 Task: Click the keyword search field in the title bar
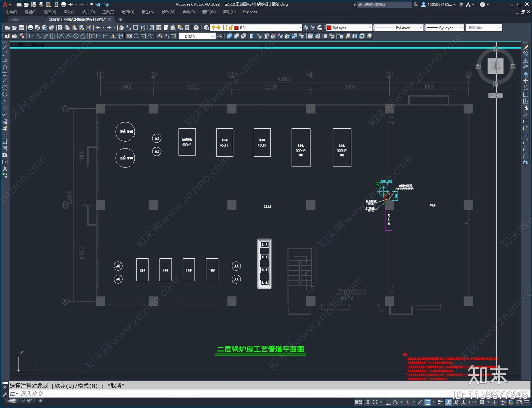pos(384,5)
